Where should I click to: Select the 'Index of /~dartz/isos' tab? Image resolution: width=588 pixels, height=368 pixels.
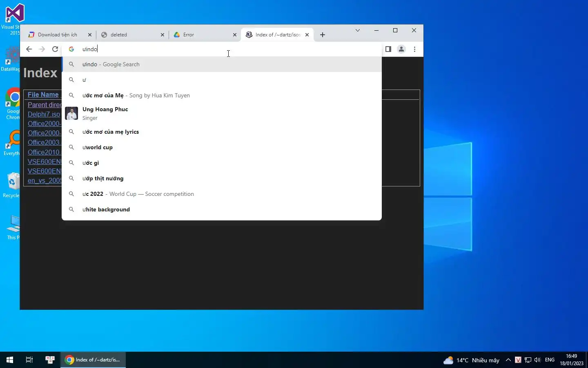click(x=278, y=35)
